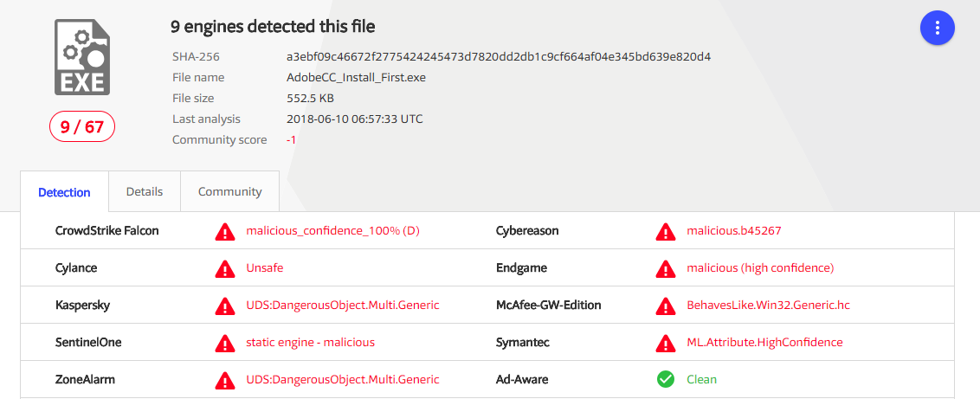Click the Symantec warning triangle icon

(665, 343)
